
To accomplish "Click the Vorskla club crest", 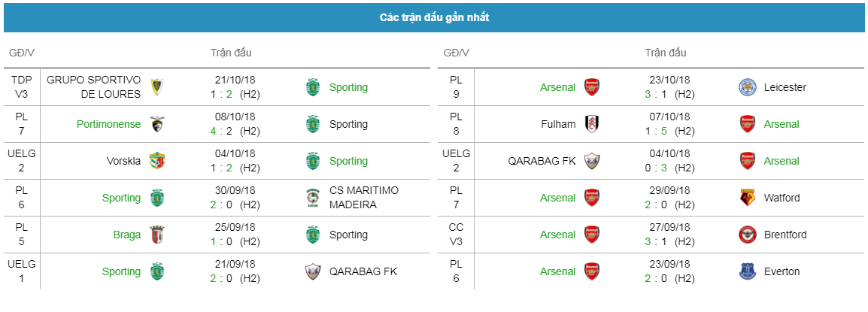I will click(x=158, y=161).
